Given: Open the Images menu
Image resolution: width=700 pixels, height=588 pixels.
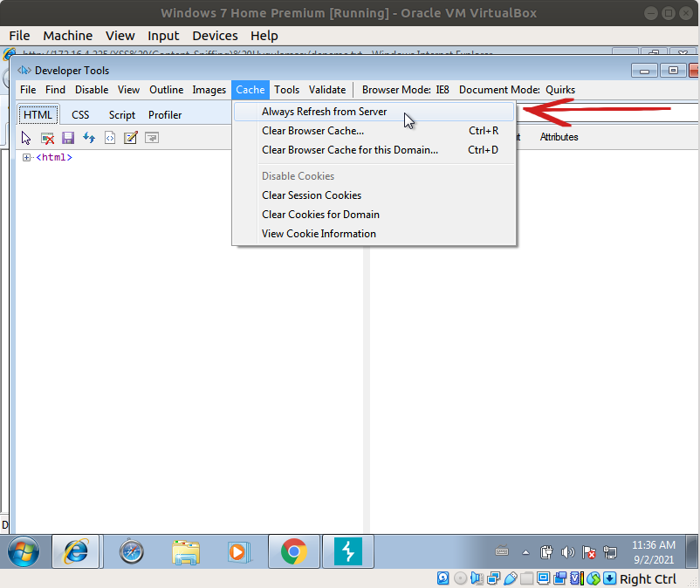Looking at the screenshot, I should [x=209, y=90].
